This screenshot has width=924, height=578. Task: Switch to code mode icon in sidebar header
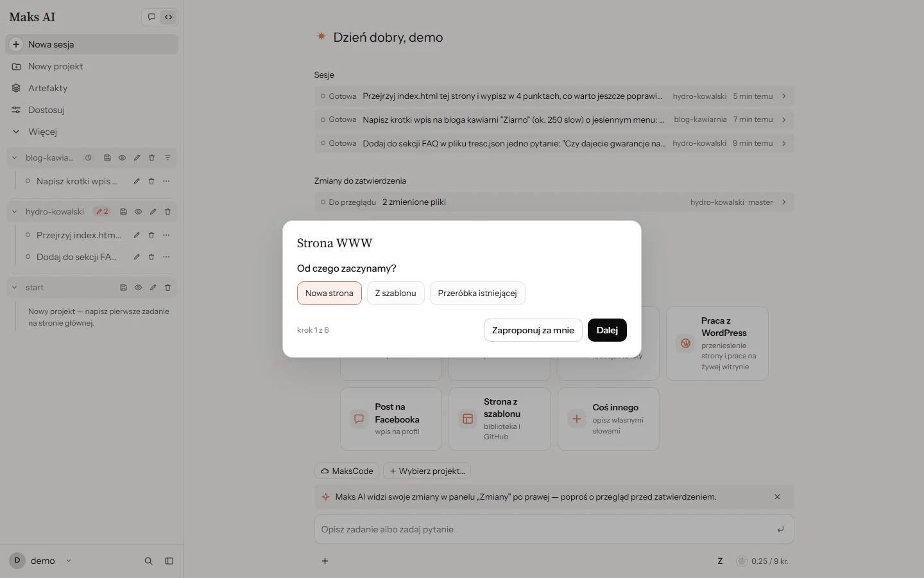168,17
